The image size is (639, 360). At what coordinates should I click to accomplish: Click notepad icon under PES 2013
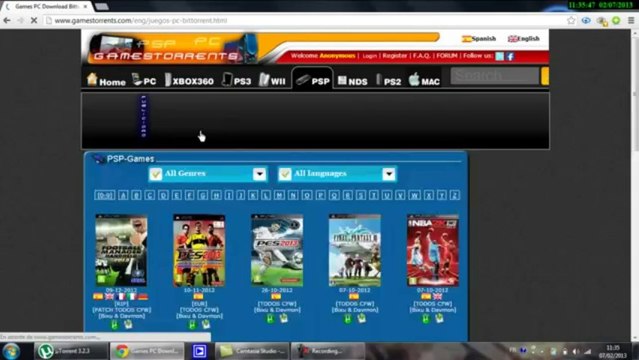click(284, 318)
